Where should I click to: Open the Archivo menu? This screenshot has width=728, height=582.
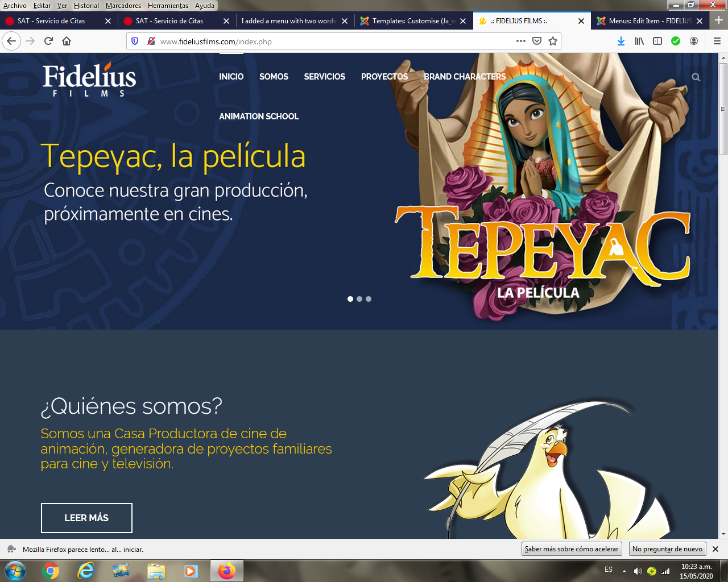[x=15, y=6]
